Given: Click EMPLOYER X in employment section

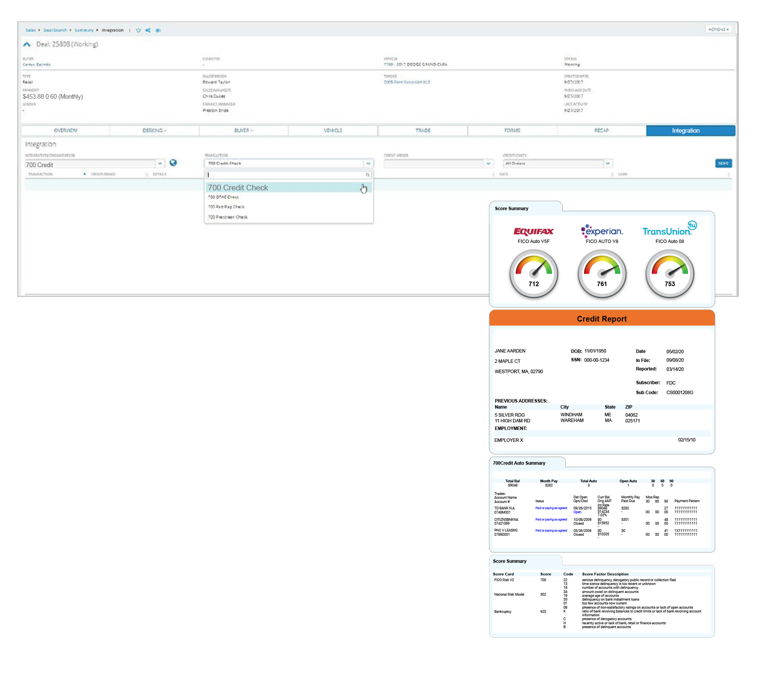Looking at the screenshot, I should pos(508,440).
